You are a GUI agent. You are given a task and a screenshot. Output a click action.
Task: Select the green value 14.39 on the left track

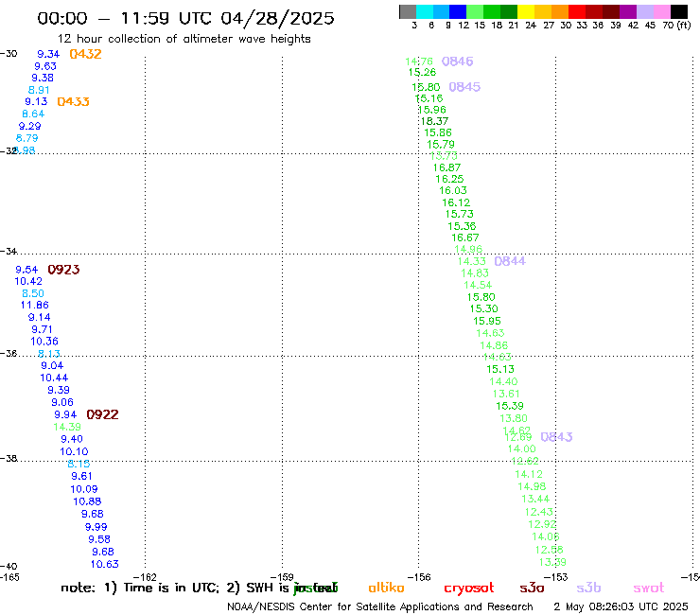pyautogui.click(x=67, y=428)
